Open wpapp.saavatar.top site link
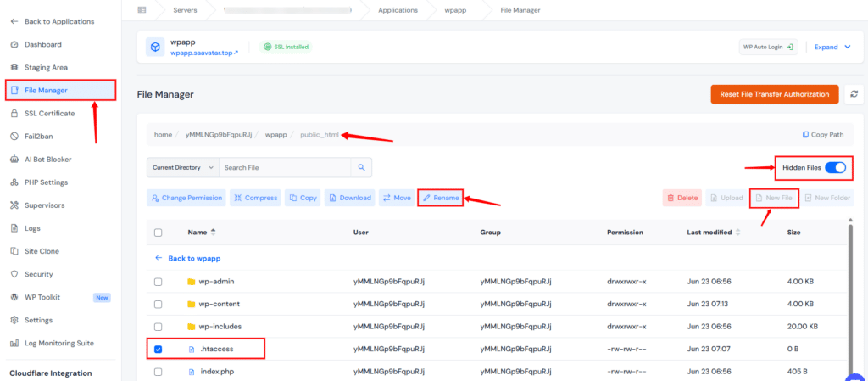This screenshot has width=868, height=381. coord(204,53)
